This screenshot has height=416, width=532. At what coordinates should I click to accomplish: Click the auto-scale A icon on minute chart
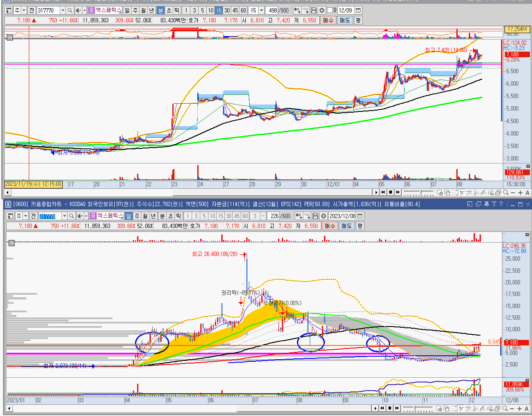(527, 192)
